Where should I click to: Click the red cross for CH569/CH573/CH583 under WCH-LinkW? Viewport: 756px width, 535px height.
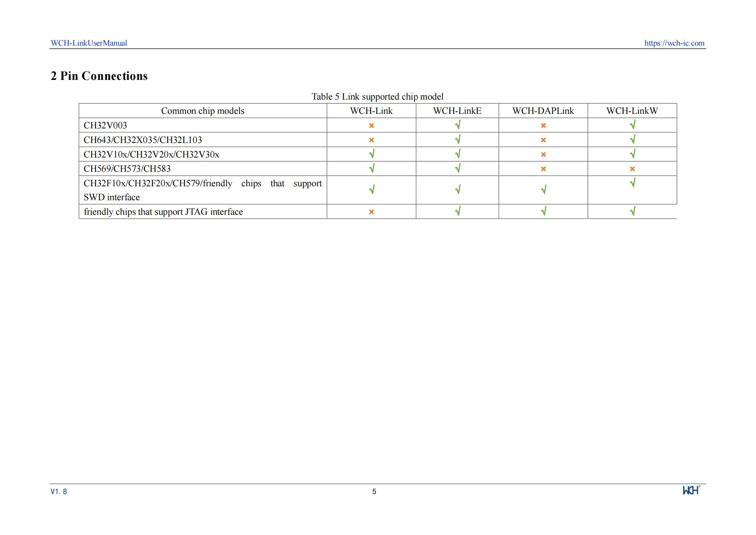point(632,169)
